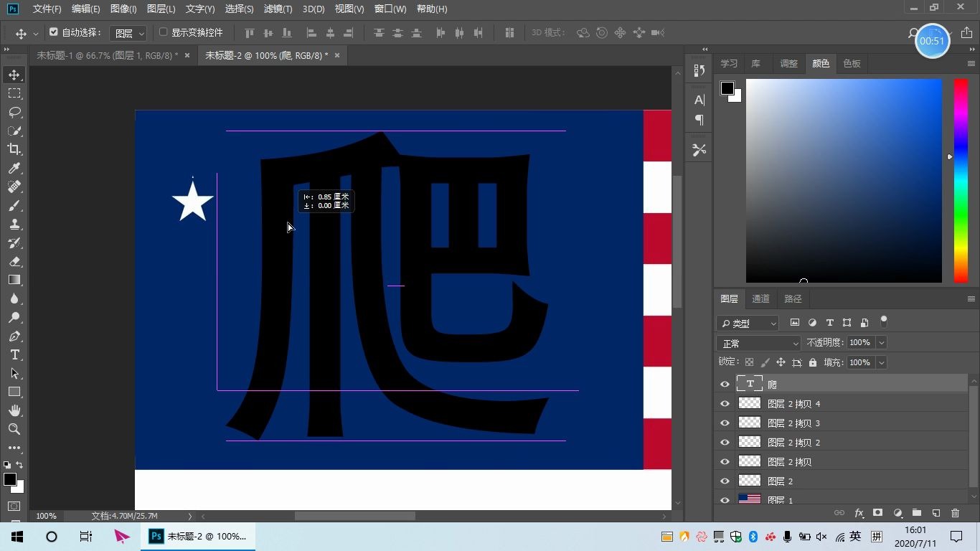980x551 pixels.
Task: Select the Clone Stamp tool
Action: click(x=14, y=224)
